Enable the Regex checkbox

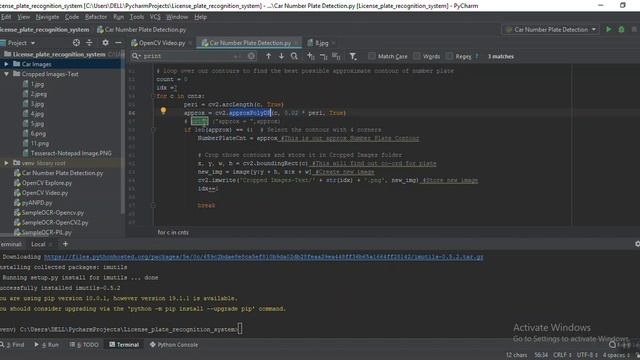[x=449, y=56]
